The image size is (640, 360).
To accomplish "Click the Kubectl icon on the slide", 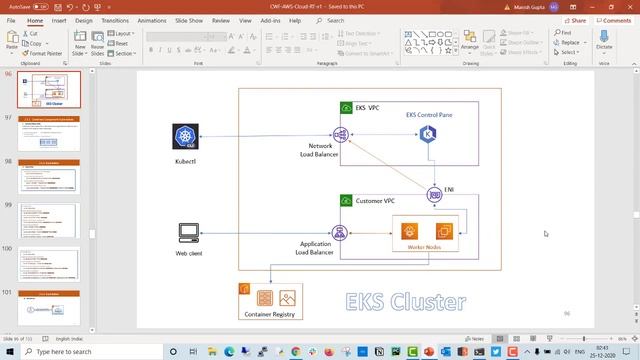I will click(185, 136).
